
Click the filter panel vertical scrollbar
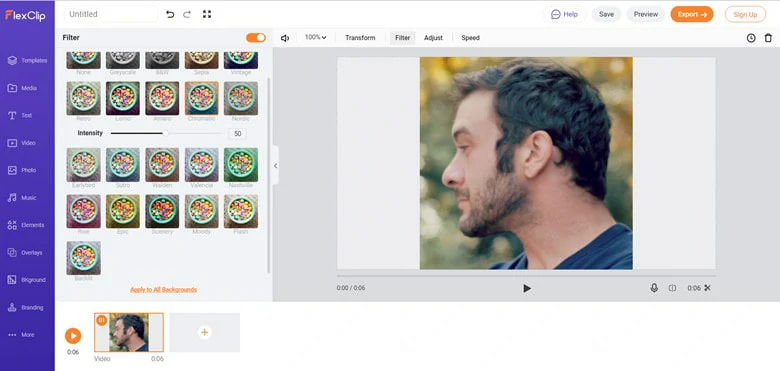pyautogui.click(x=269, y=175)
